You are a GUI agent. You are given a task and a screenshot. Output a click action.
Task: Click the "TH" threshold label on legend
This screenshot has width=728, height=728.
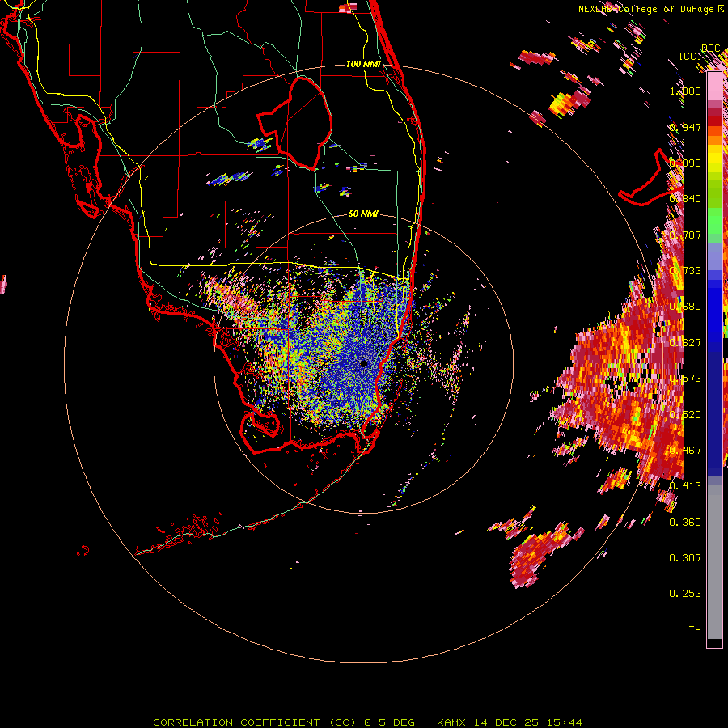695,630
